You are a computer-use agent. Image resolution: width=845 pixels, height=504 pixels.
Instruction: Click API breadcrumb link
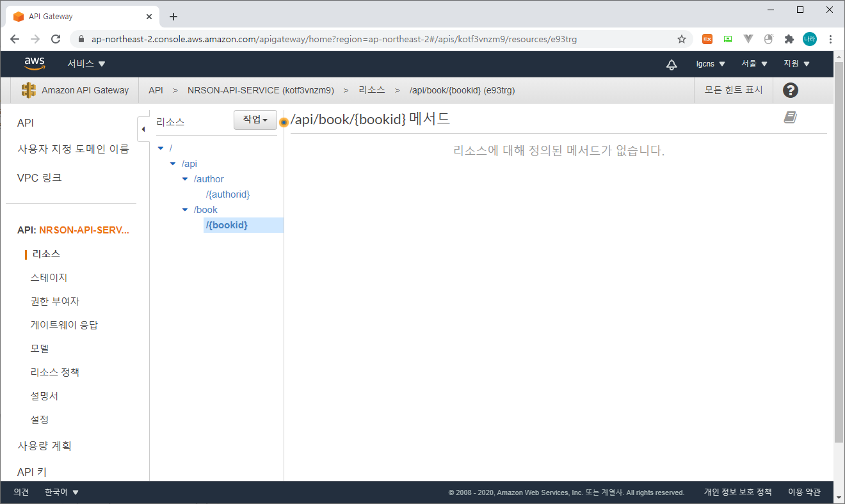(156, 90)
